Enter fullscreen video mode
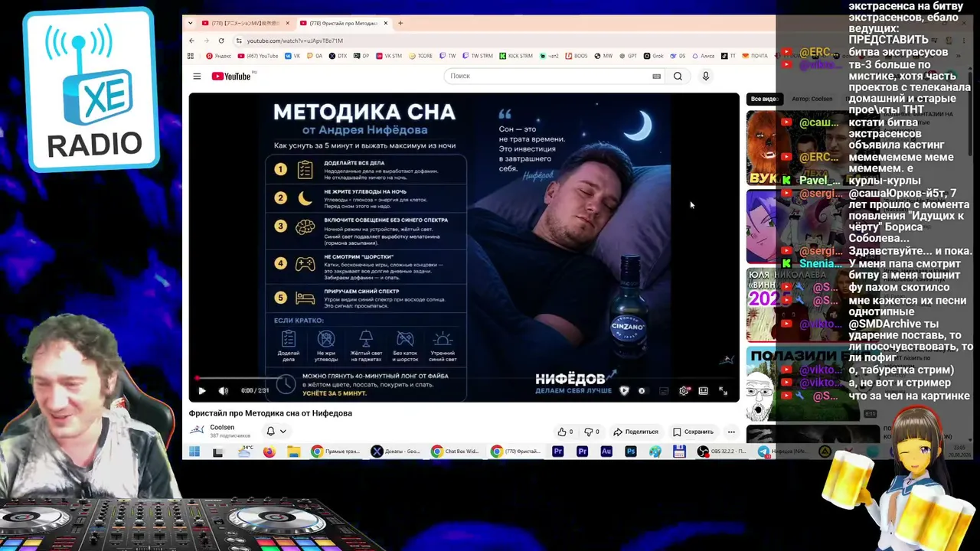This screenshot has width=980, height=551. coord(723,391)
